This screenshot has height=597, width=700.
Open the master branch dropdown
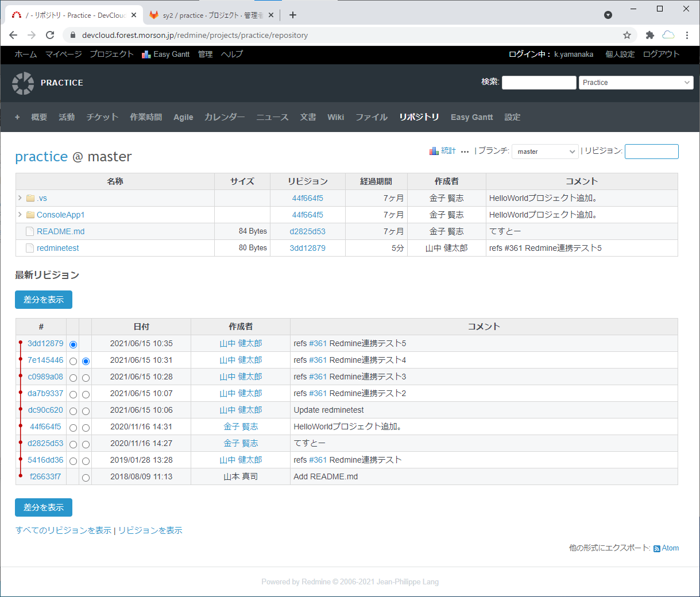click(x=544, y=152)
